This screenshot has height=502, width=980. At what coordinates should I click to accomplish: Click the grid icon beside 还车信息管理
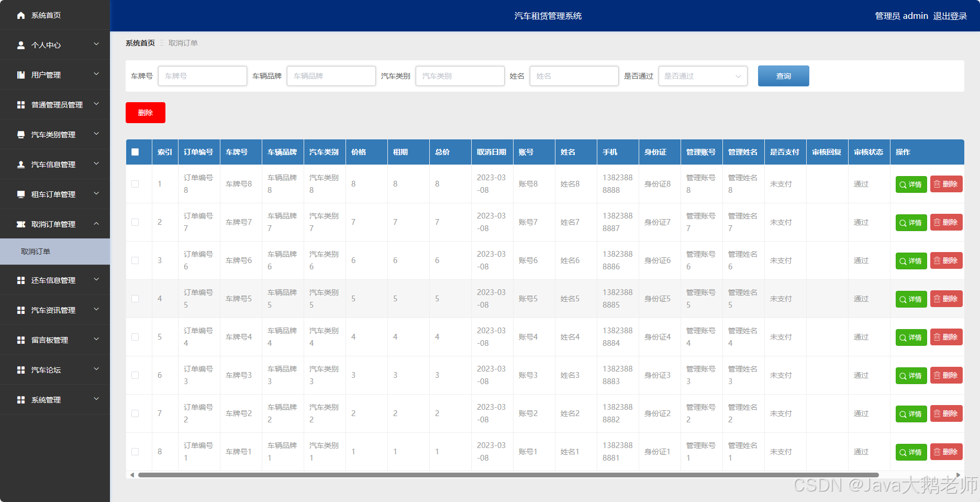coord(21,280)
